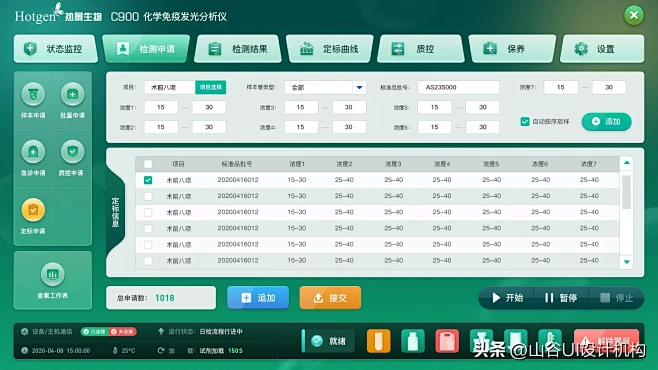This screenshot has width=658, height=370.
Task: Go to the 保养 maintenance tab
Action: (512, 49)
